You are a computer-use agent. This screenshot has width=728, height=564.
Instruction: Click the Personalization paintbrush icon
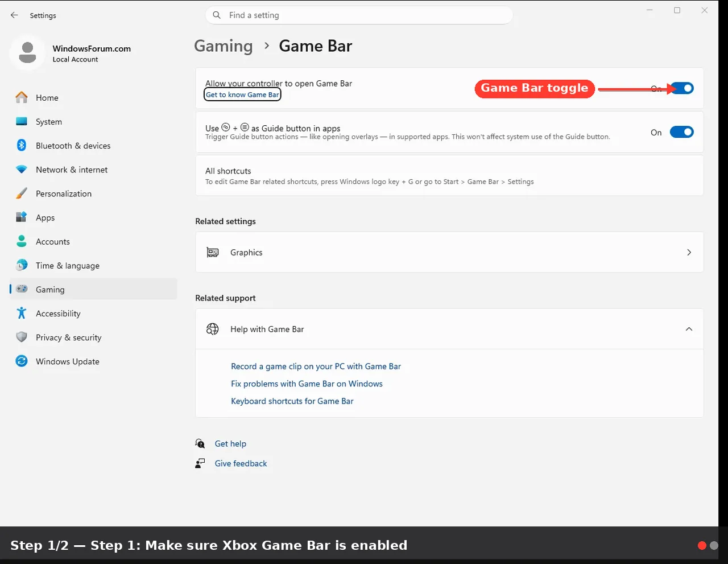pos(22,194)
